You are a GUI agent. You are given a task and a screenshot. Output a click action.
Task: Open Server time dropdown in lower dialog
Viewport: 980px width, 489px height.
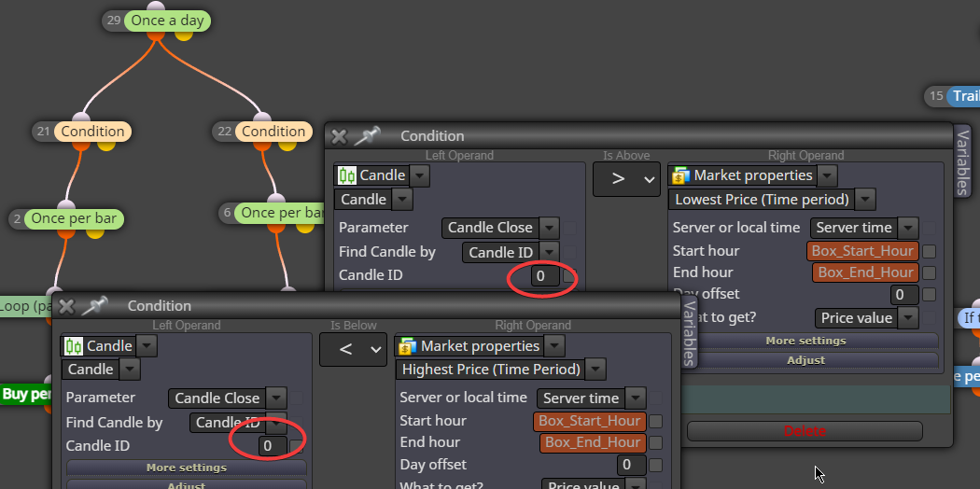(635, 398)
